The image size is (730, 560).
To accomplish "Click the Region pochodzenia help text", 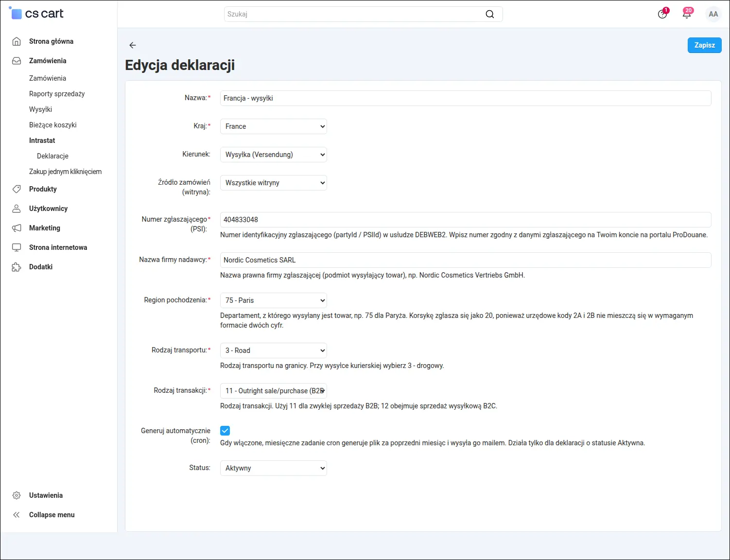I will 456,320.
